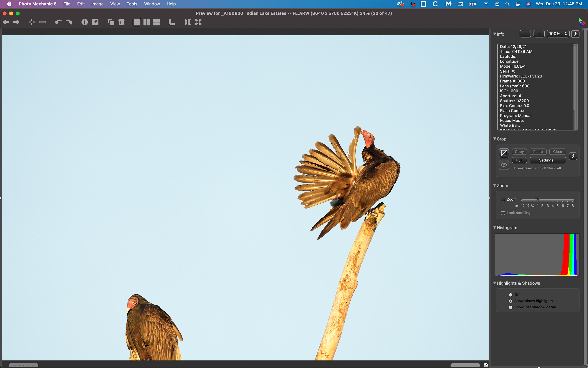Click the 'Model: ILCE-1' info line
This screenshot has width=588, height=368.
pos(513,66)
